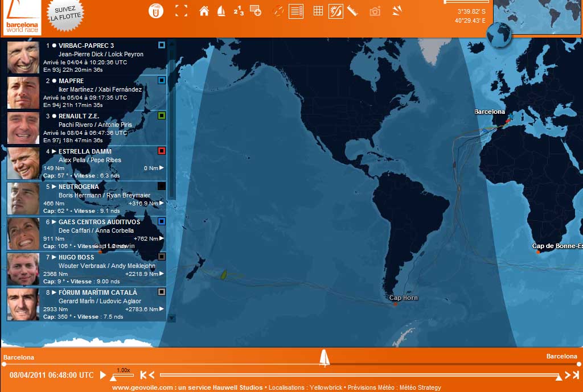Select the GAES CENTROS AUDITIVOS boat name

99,222
